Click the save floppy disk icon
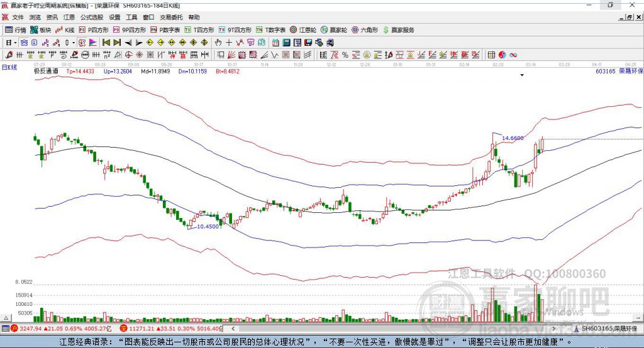This screenshot has height=348, width=644. (308, 43)
